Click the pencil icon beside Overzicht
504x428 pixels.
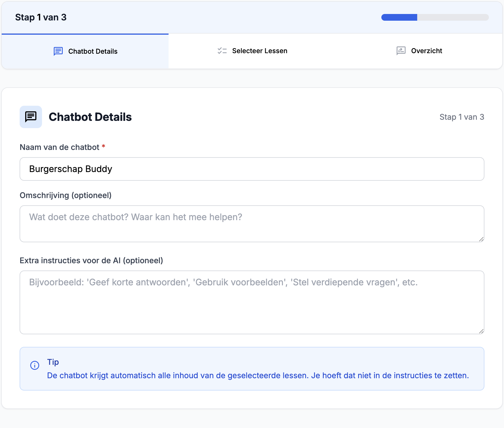pos(400,51)
